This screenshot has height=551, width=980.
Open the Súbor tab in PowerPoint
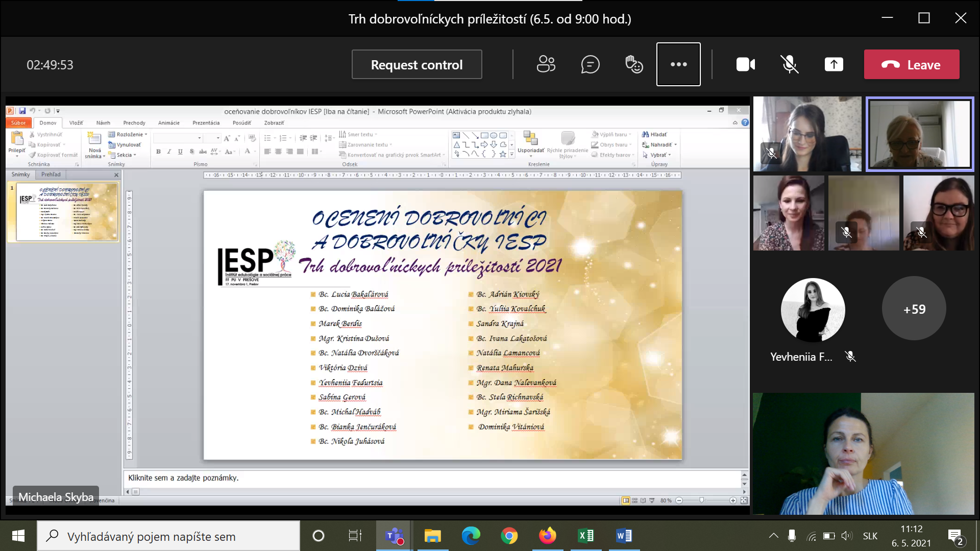18,123
